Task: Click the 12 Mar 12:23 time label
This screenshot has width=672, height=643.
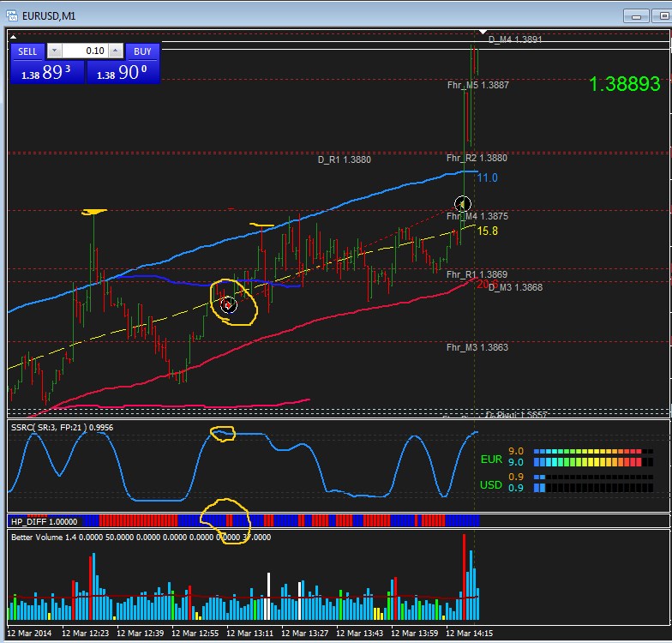Action: click(x=86, y=633)
